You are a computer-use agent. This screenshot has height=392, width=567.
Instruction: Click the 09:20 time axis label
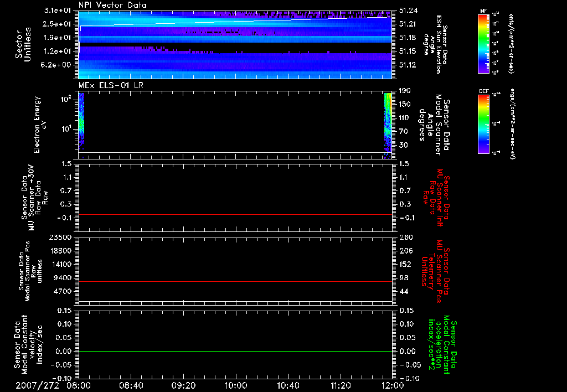[183, 385]
